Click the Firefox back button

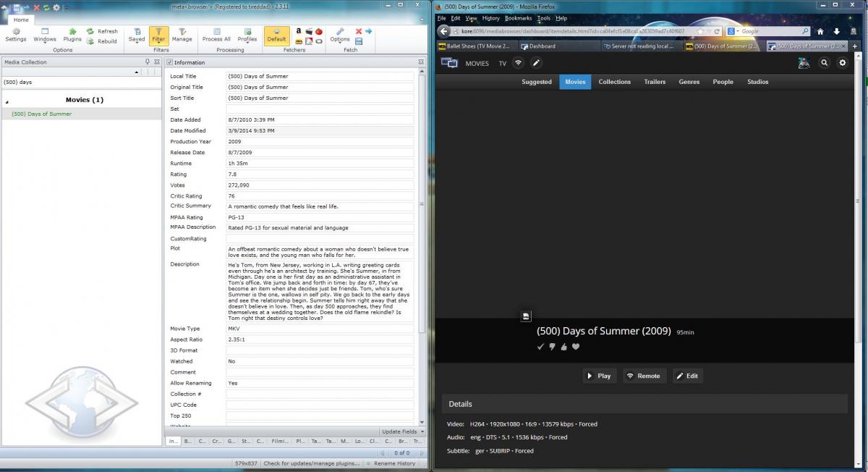coord(445,31)
